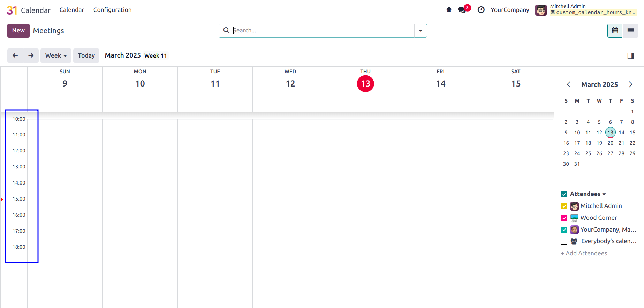Enable Everybody's calendars checkbox
Screen dimensions: 644x308
(564, 241)
